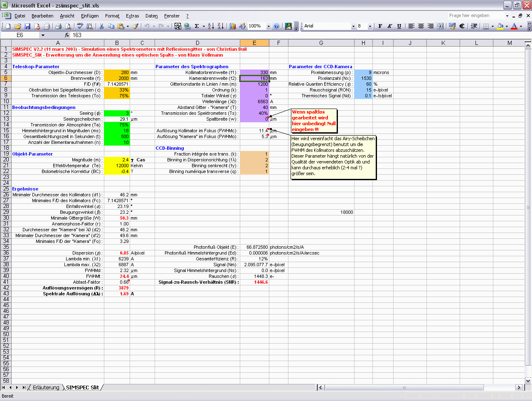Expand the Arial font name dropdown
This screenshot has height=401, width=532.
[353, 26]
